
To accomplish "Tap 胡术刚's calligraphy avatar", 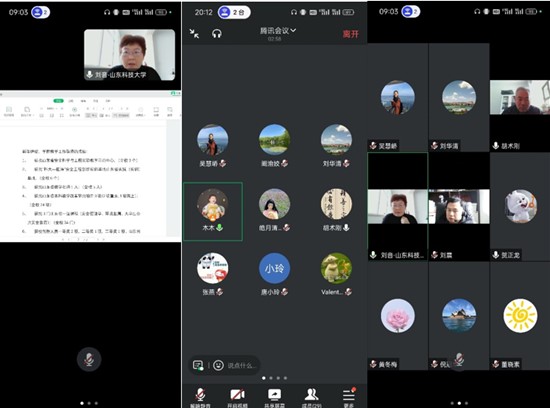I will click(x=336, y=204).
